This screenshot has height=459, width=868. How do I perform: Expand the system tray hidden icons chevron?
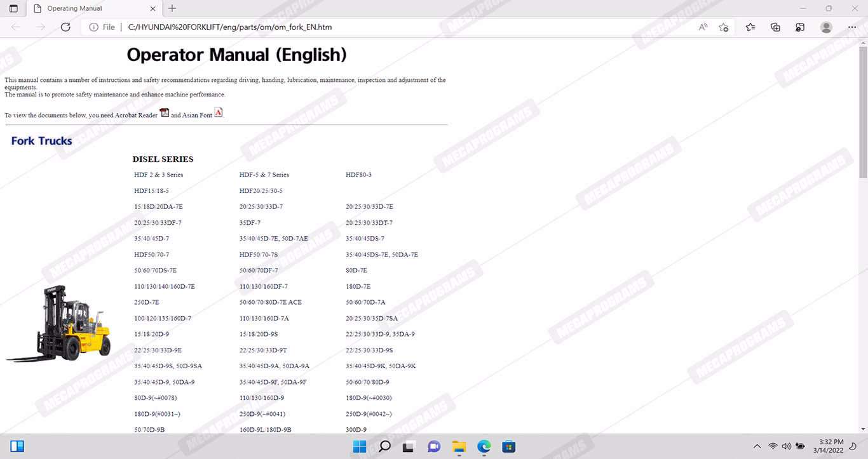pos(757,446)
